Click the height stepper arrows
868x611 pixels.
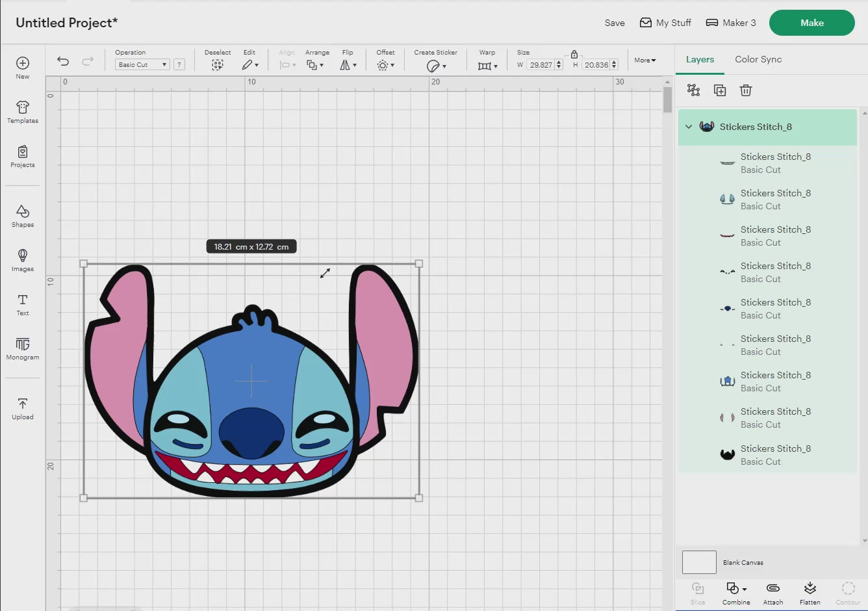(x=614, y=64)
